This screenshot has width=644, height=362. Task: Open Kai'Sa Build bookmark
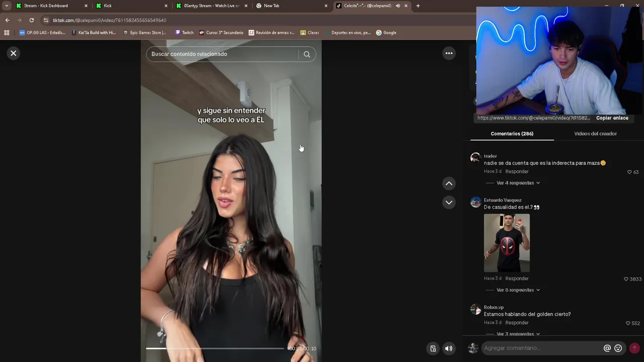(x=94, y=33)
